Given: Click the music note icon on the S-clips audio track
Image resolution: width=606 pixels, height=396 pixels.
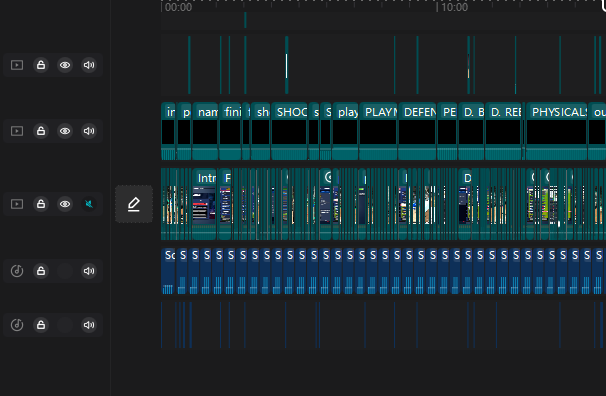Looking at the screenshot, I should pyautogui.click(x=17, y=271).
